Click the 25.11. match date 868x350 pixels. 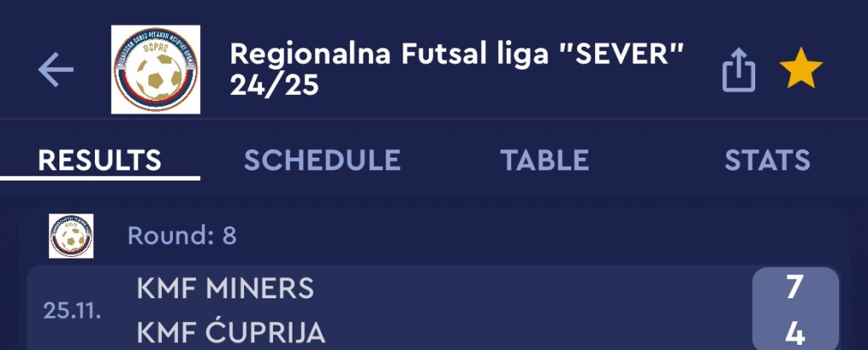(x=72, y=310)
